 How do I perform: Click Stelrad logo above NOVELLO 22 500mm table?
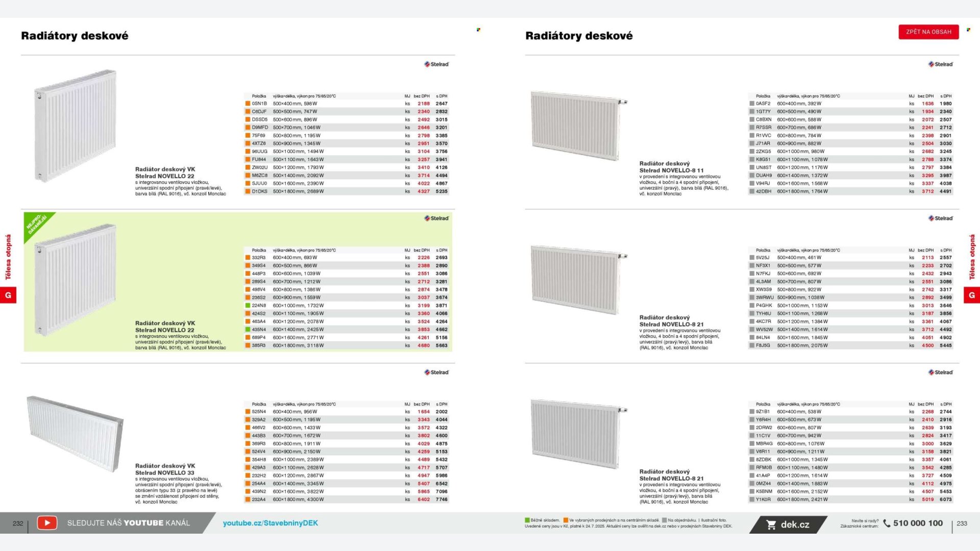pos(436,64)
